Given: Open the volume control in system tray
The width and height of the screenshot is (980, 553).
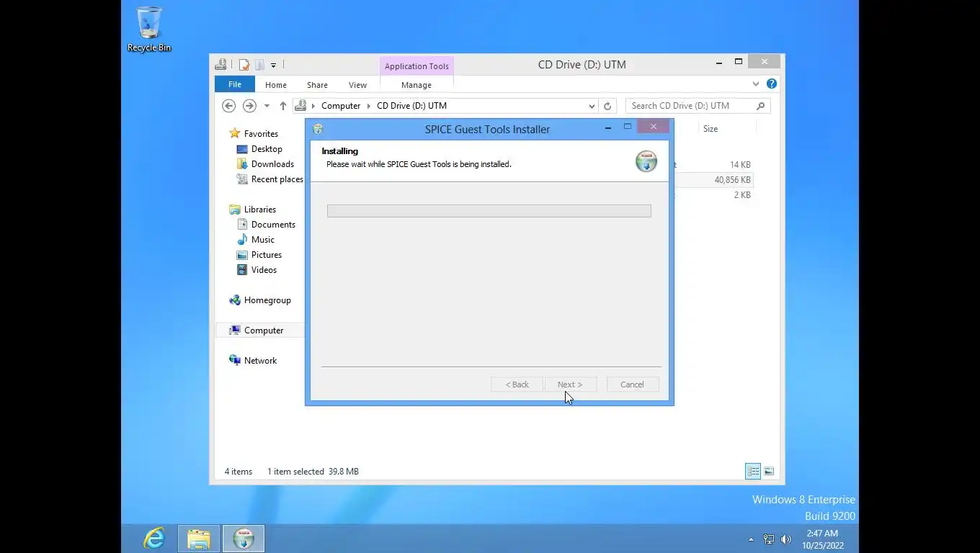Looking at the screenshot, I should pos(785,539).
